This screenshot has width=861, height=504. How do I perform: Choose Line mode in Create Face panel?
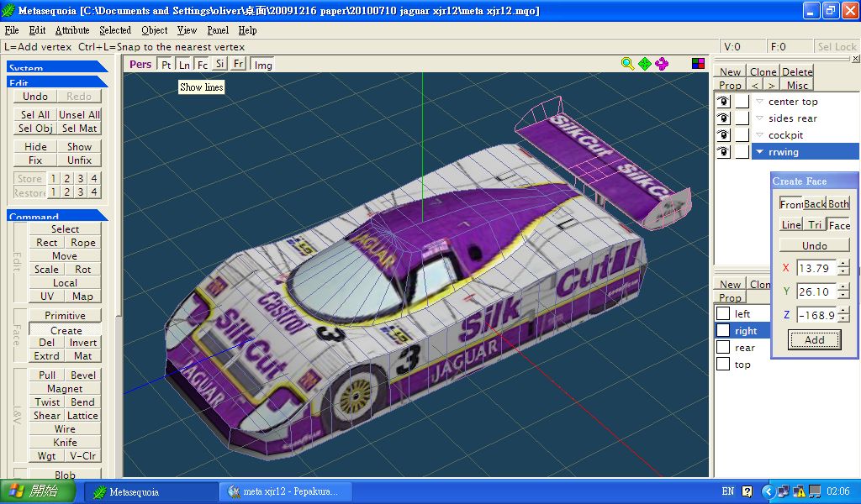pos(790,224)
